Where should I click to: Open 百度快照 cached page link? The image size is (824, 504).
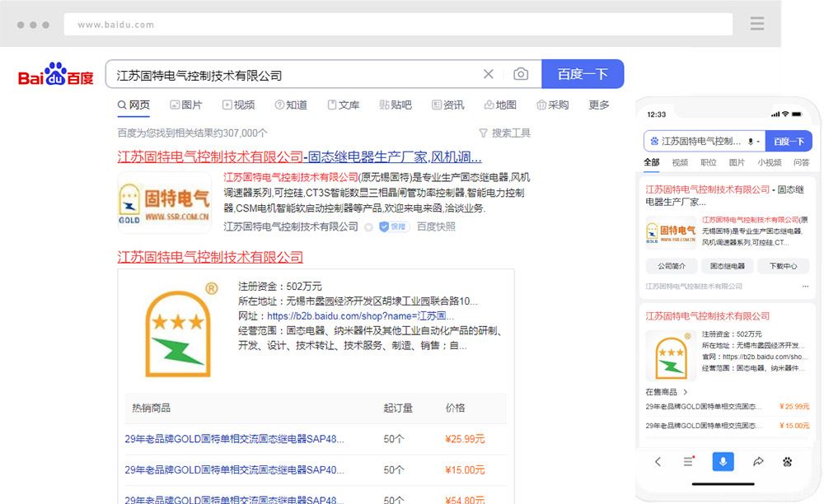[436, 226]
